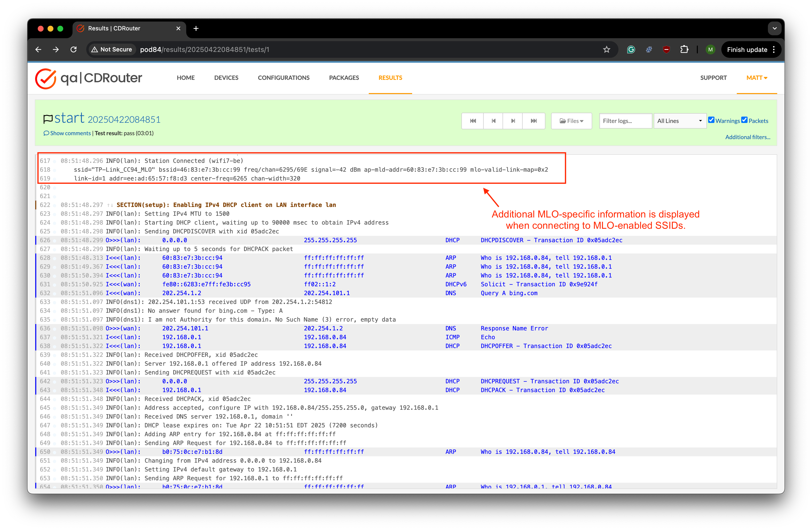
Task: Click line number 617 in the log
Action: (x=45, y=161)
